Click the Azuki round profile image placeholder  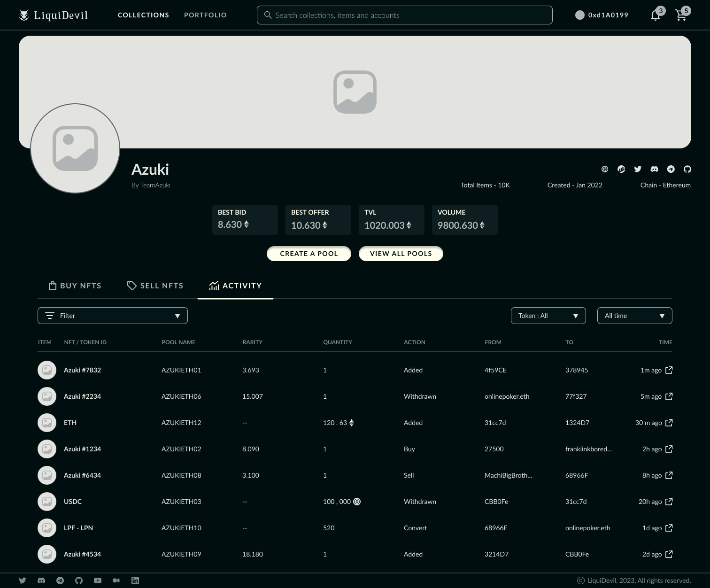(75, 148)
